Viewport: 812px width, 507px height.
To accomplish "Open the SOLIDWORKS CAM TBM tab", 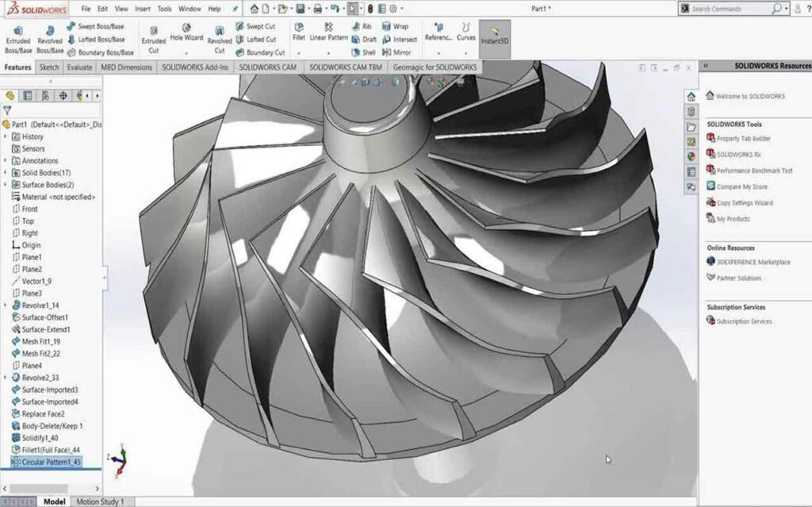I will (346, 67).
